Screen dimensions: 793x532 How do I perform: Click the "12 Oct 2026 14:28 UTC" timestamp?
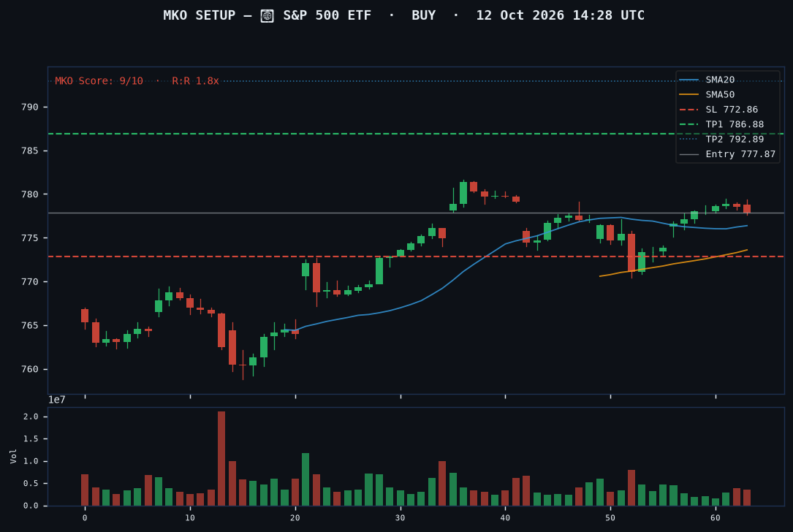561,15
